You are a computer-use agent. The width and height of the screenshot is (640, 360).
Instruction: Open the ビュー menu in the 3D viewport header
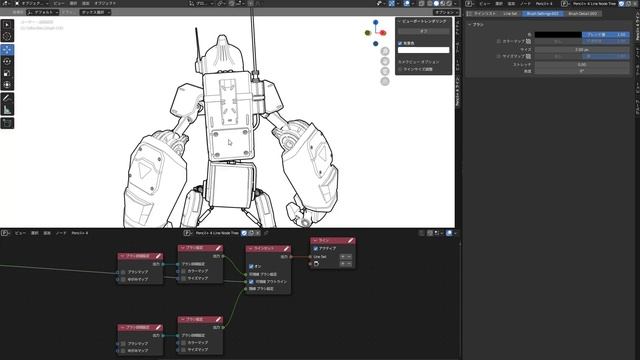tap(59, 3)
